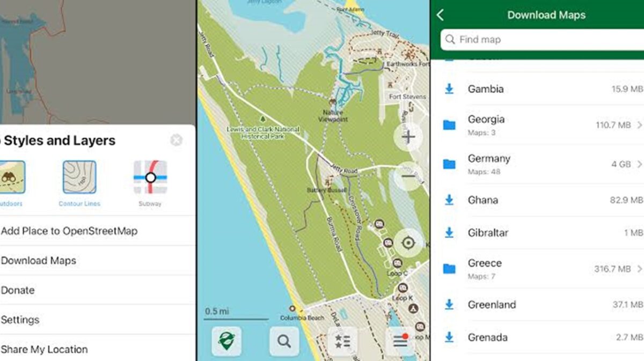Zoom out with the minus button
Image resolution: width=644 pixels, height=361 pixels.
click(408, 176)
